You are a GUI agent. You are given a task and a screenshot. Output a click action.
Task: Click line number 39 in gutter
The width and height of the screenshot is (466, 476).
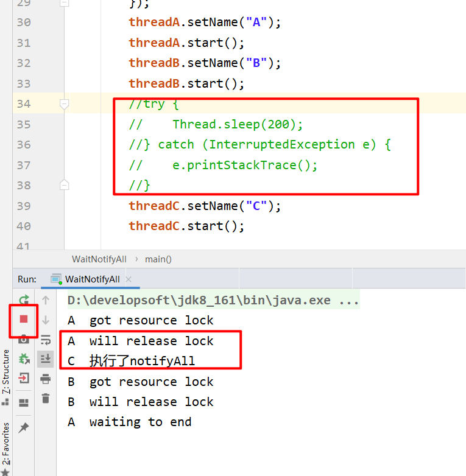[x=24, y=206]
